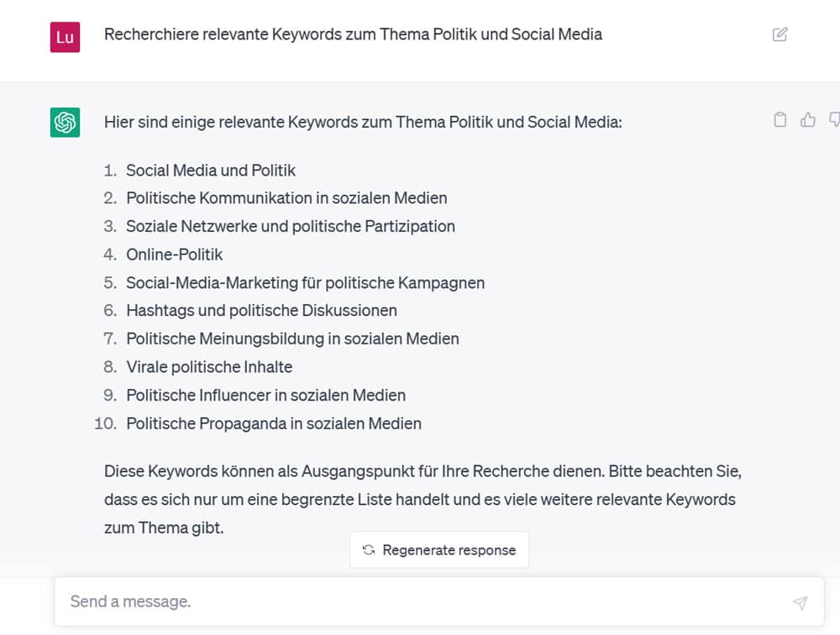
Task: Click the user prompt about Keywords recherchieren
Action: click(353, 34)
